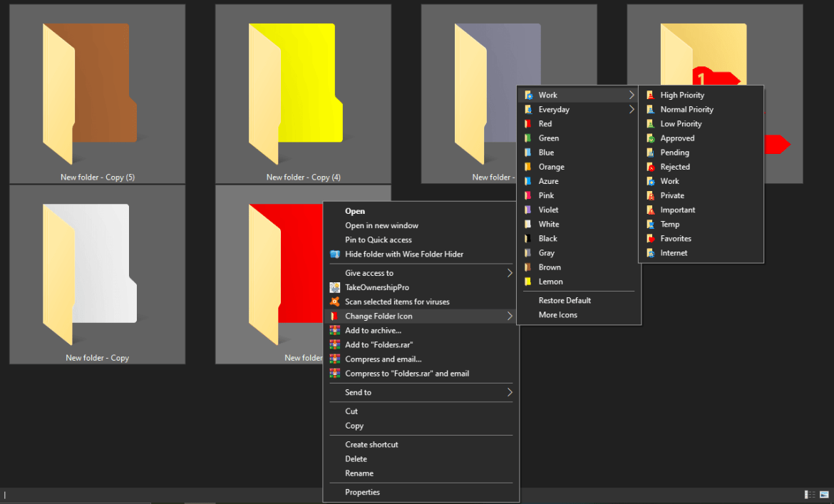The height and width of the screenshot is (504, 834).
Task: Click the Wise Folder Hider icon
Action: (334, 254)
